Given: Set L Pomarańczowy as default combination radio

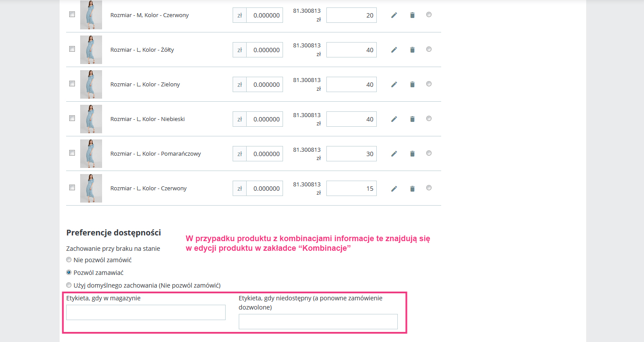Looking at the screenshot, I should tap(429, 153).
